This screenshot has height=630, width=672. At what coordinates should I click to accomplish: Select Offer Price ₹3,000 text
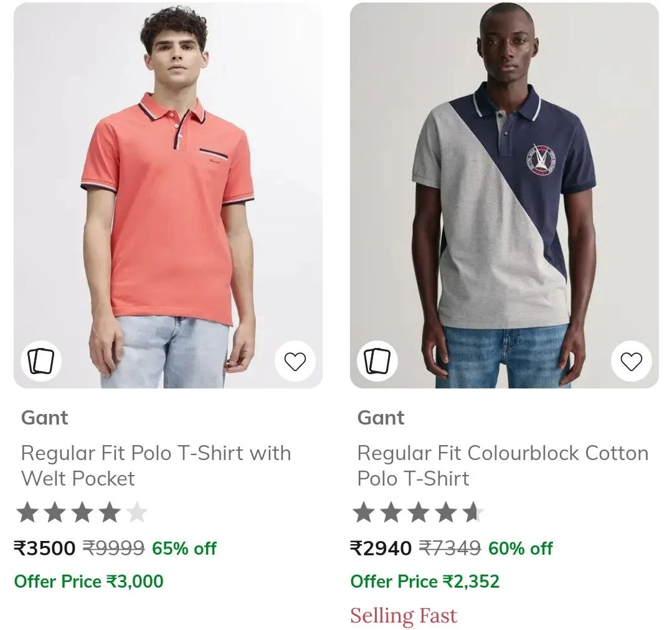(x=88, y=581)
